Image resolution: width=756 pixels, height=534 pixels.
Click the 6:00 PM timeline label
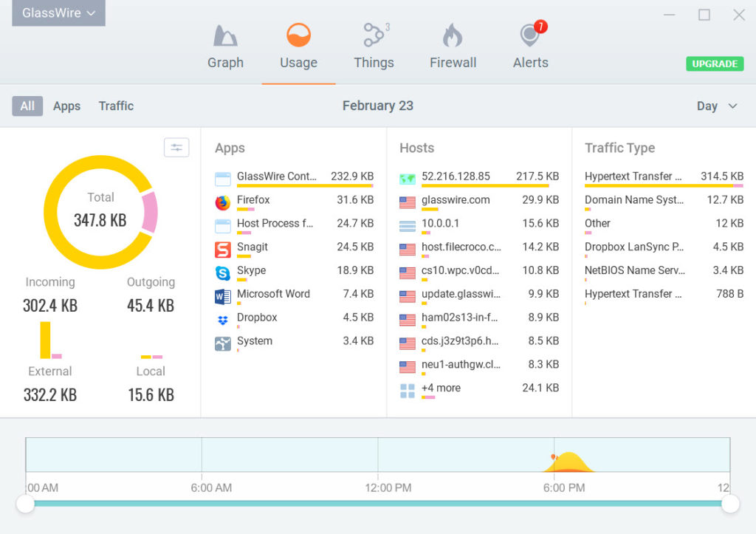coord(563,487)
